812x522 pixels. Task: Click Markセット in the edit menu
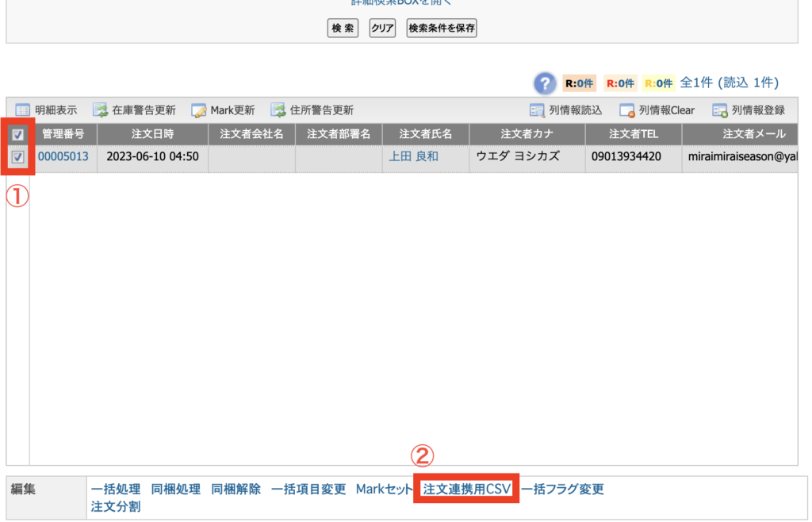pyautogui.click(x=385, y=489)
